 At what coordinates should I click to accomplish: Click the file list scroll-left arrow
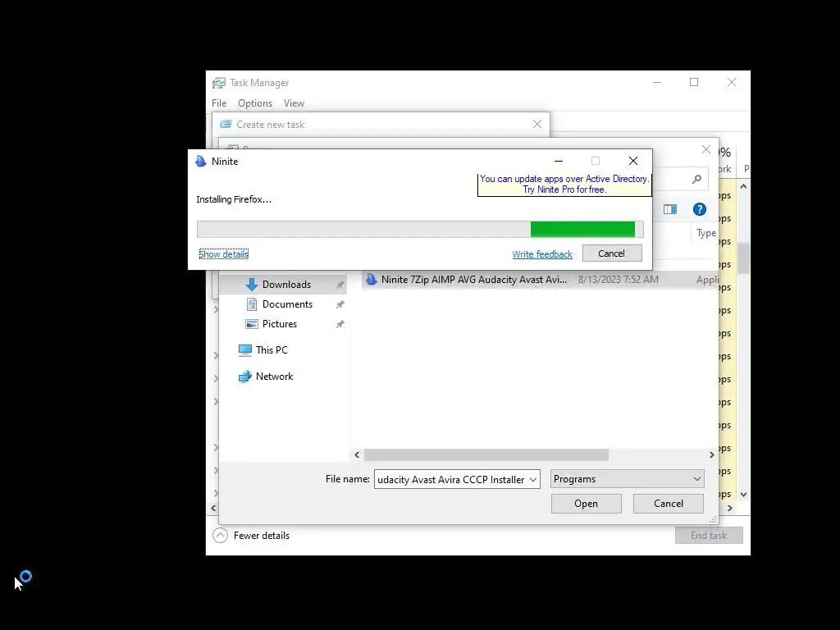pos(358,454)
